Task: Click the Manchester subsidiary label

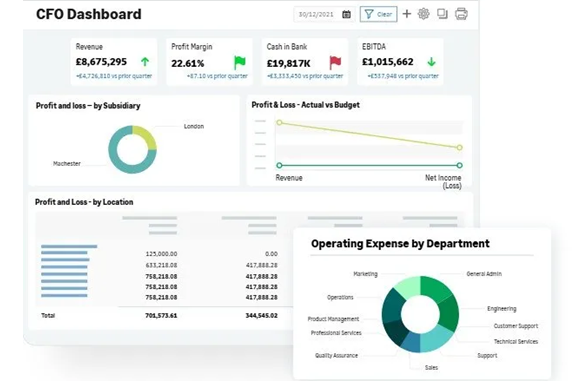Action: tap(67, 163)
